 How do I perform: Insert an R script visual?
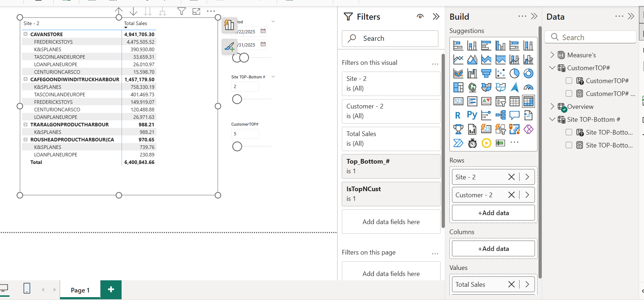point(458,115)
